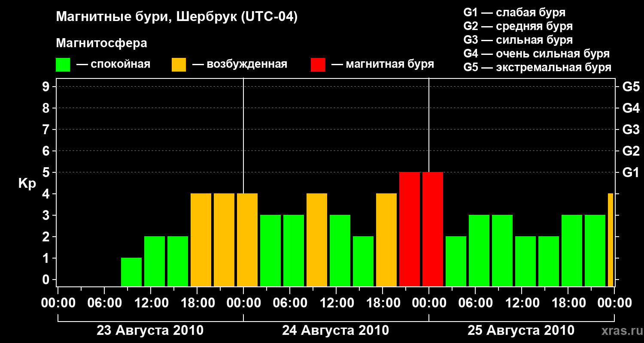The width and height of the screenshot is (644, 343).
Task: Click the right-axis «G2» label
Action: [x=631, y=151]
